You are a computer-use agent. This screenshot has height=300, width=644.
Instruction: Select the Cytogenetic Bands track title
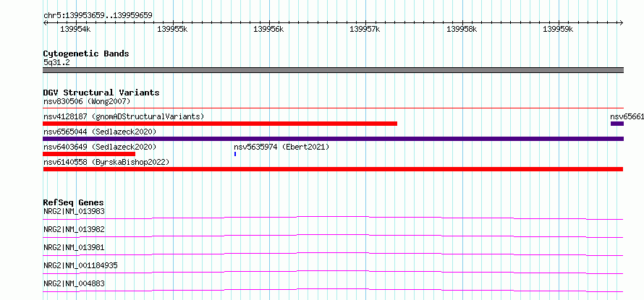[86, 53]
